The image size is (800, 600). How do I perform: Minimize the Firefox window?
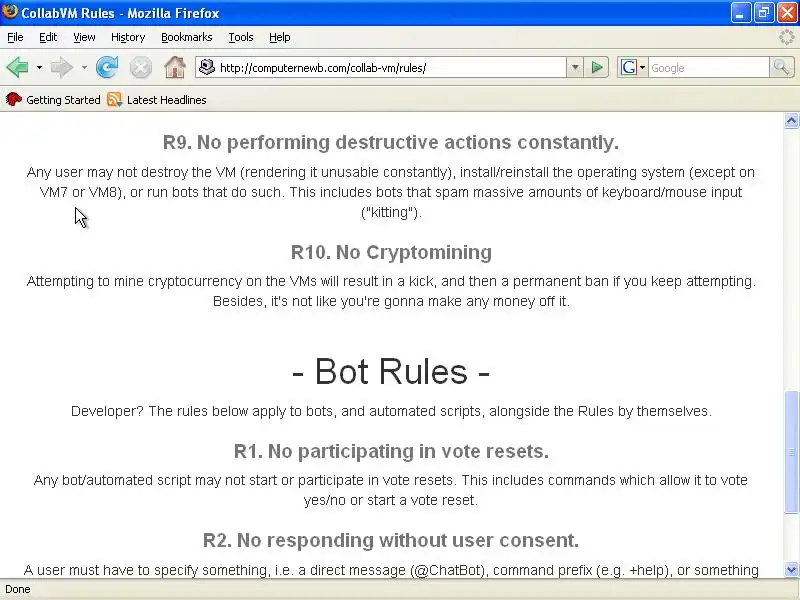(740, 12)
